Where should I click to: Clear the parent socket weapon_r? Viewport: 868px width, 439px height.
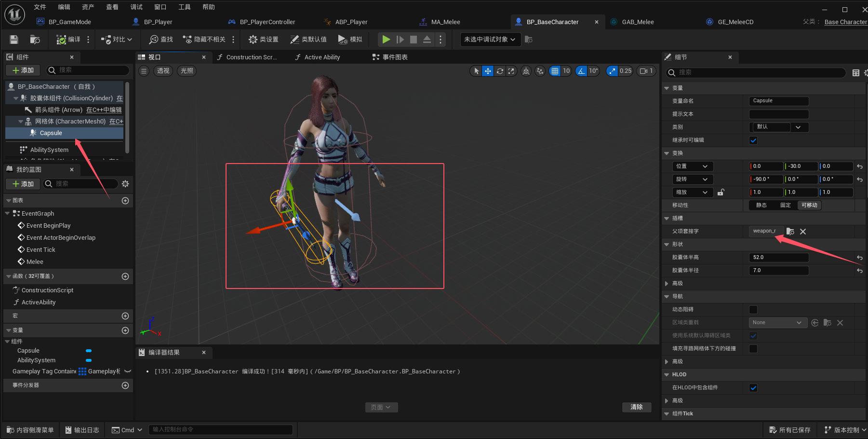pyautogui.click(x=803, y=232)
